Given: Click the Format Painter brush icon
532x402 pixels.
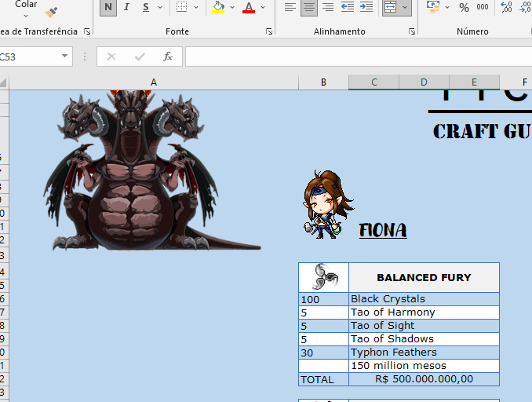Looking at the screenshot, I should 51,13.
